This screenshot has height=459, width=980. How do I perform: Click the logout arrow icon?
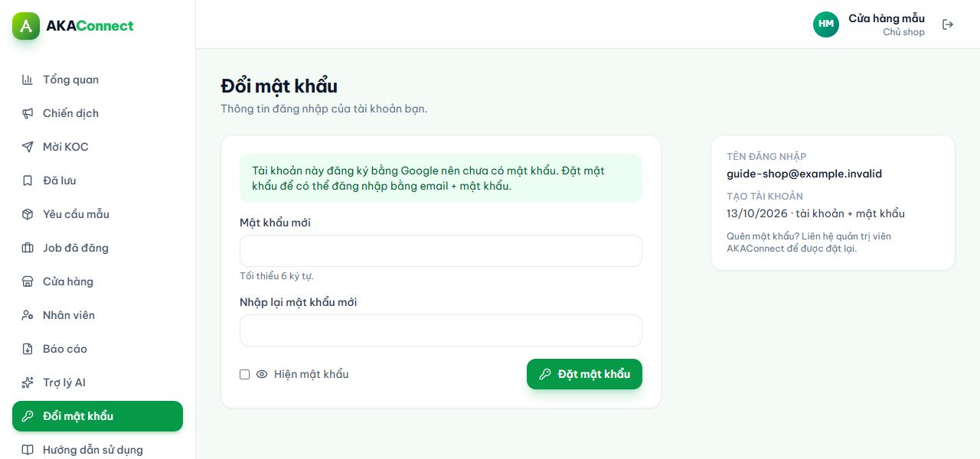[948, 24]
